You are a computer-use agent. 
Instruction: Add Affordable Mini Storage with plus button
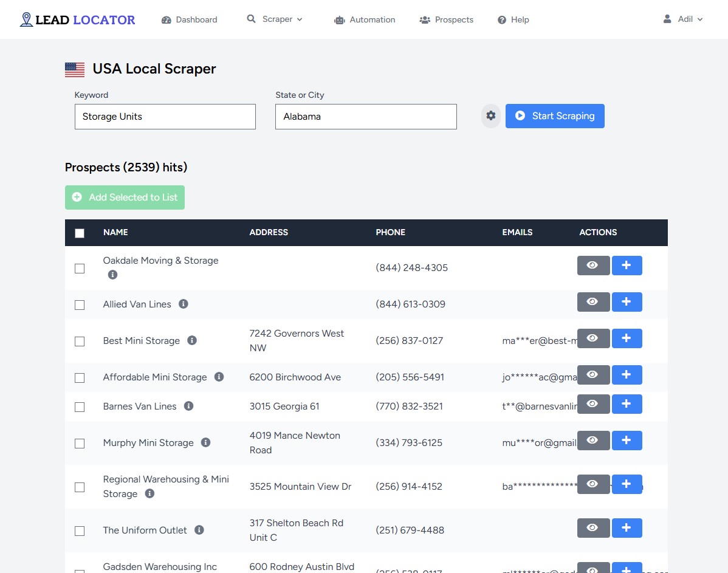point(627,375)
